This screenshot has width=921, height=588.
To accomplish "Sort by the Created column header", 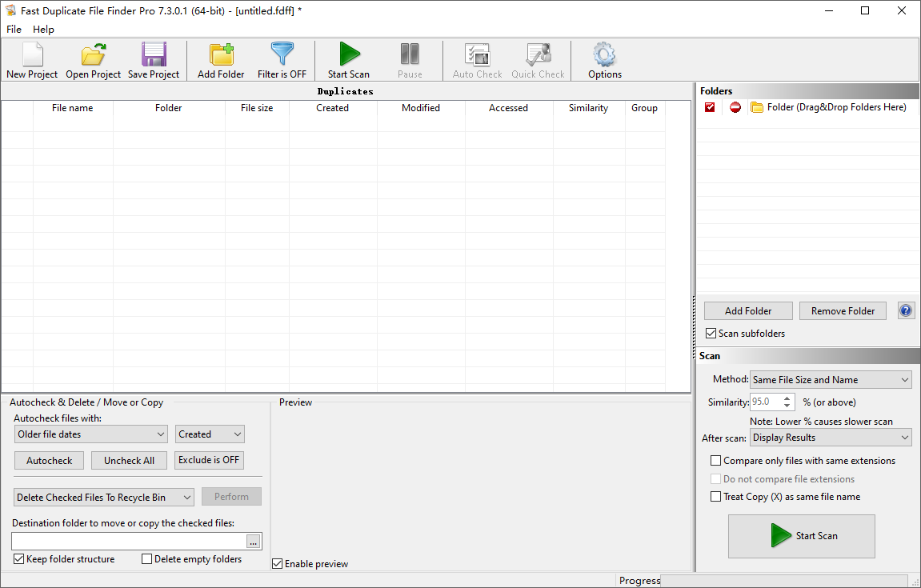I will 332,108.
